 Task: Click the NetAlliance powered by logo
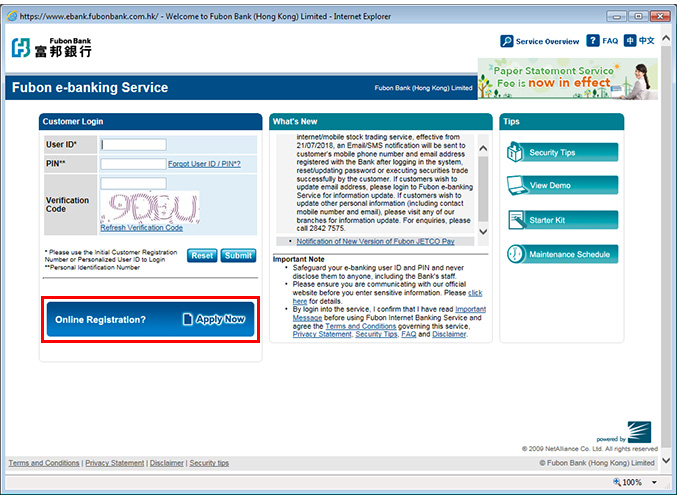(x=639, y=432)
